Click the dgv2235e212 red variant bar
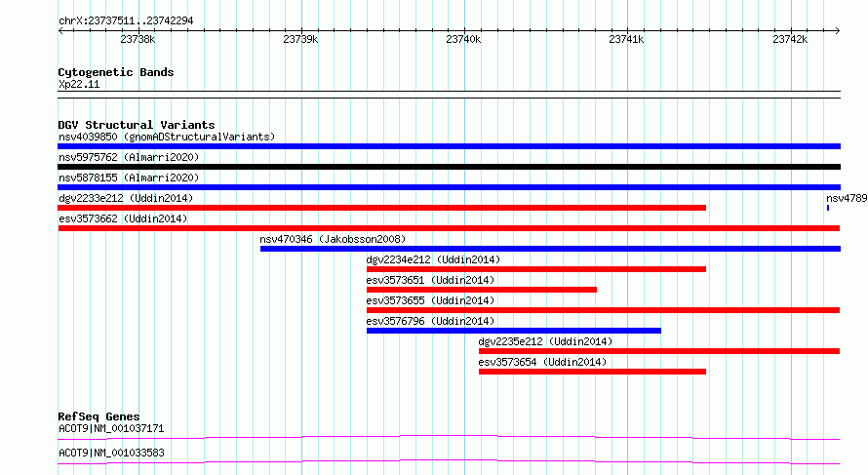The image size is (868, 475). point(659,351)
